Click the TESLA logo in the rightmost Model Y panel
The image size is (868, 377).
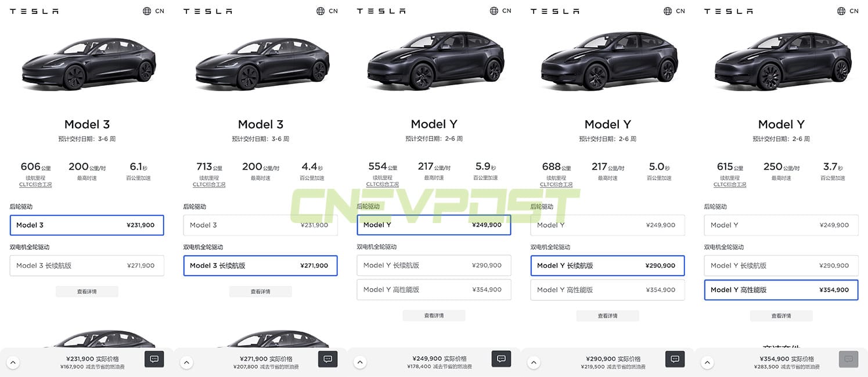pos(729,10)
